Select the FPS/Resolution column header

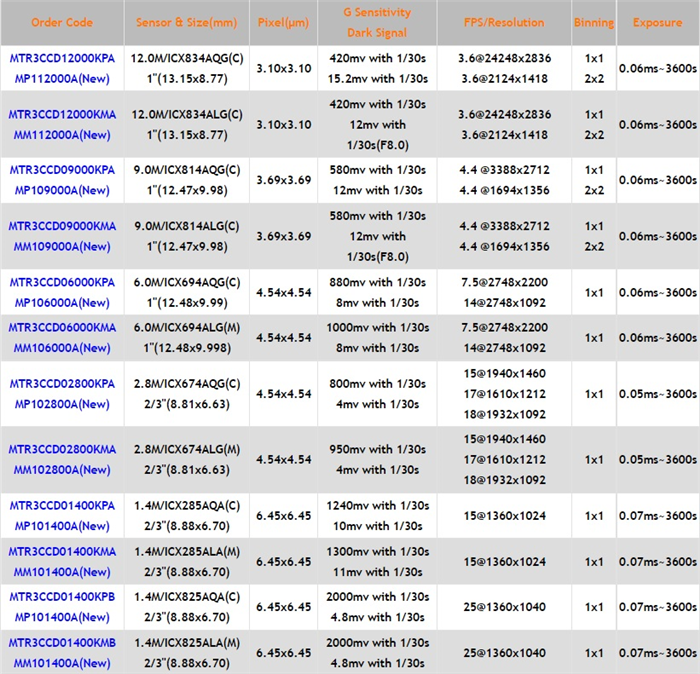click(x=504, y=22)
